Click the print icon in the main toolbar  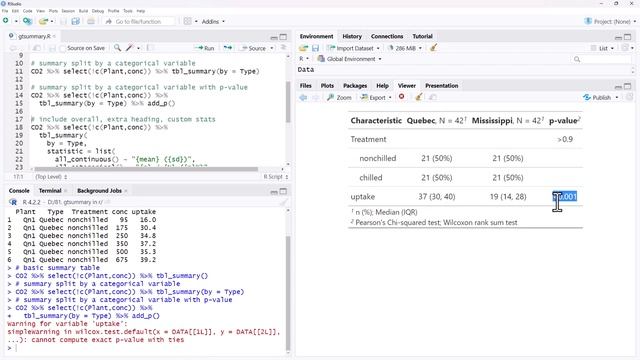[x=91, y=21]
